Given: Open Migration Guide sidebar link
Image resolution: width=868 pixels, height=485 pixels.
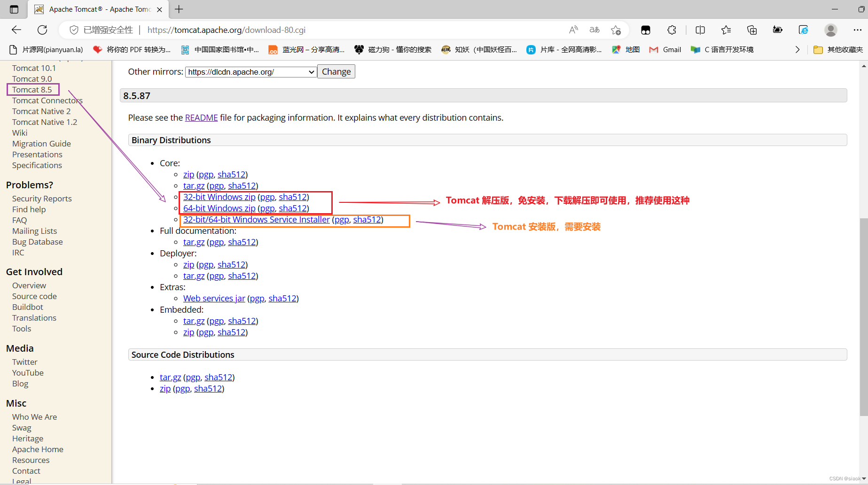Looking at the screenshot, I should [x=41, y=144].
